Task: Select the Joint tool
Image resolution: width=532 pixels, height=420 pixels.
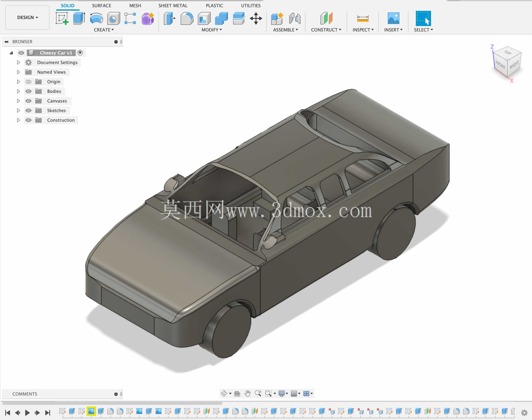Action: pos(295,18)
